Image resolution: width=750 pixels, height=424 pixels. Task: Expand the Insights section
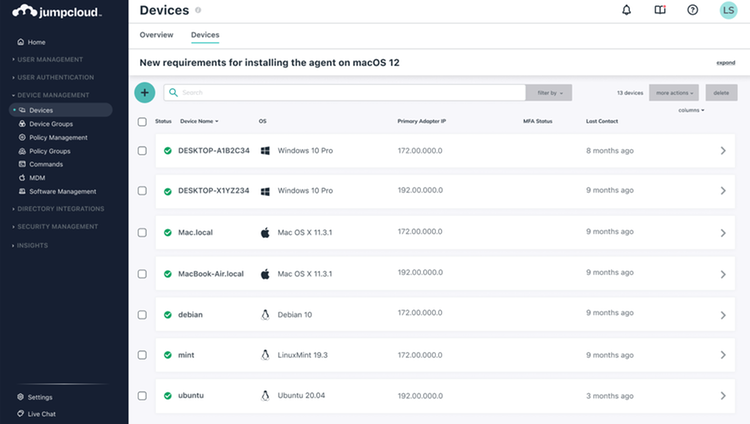coord(30,245)
